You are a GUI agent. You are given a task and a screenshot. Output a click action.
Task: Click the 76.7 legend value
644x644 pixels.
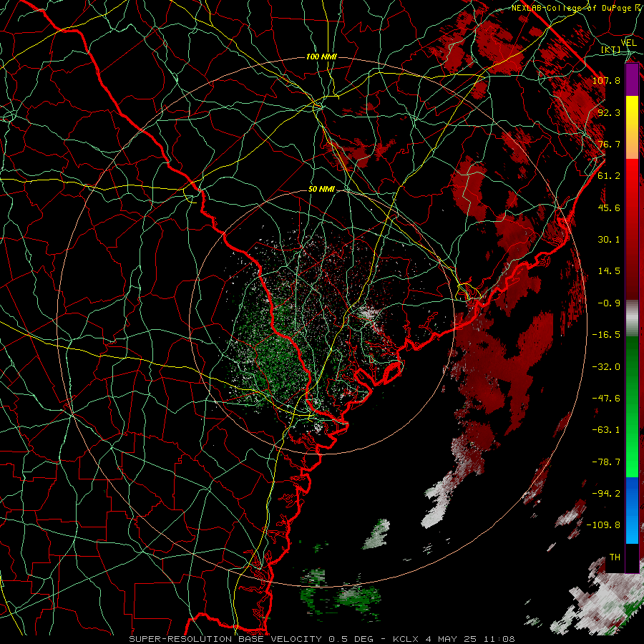click(609, 144)
